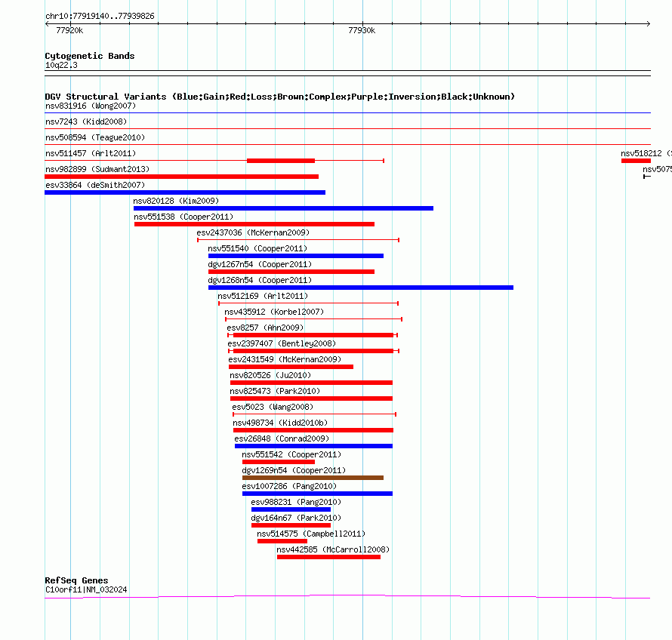This screenshot has height=640, width=672.
Task: Select nsv551538 (Cooper2011) label
Action: click(x=183, y=217)
